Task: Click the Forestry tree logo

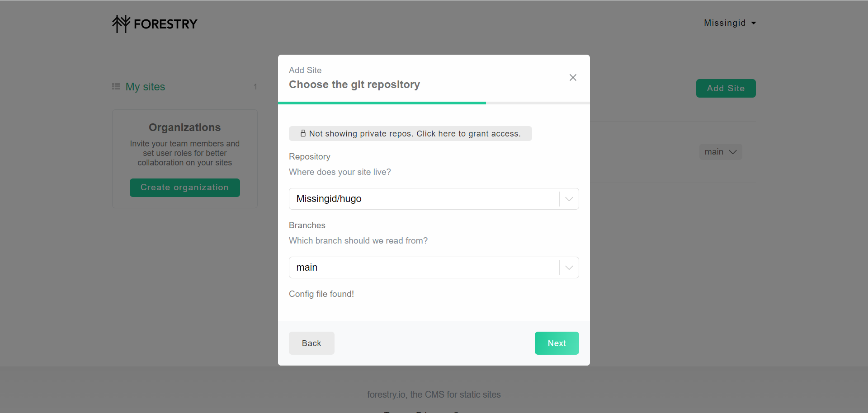Action: coord(121,23)
